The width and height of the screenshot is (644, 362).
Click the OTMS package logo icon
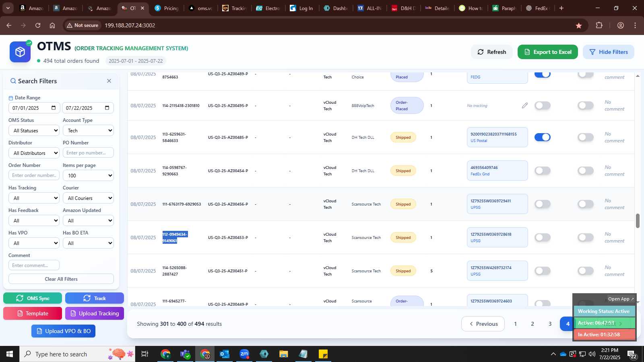20,52
